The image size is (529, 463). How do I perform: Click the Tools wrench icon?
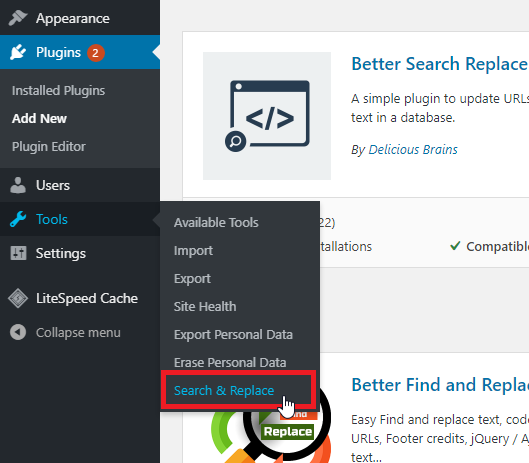tap(18, 219)
